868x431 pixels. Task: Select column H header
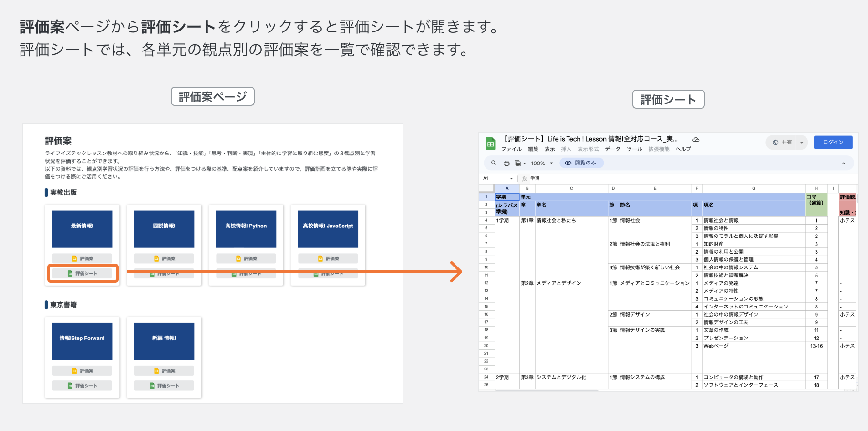coord(816,189)
